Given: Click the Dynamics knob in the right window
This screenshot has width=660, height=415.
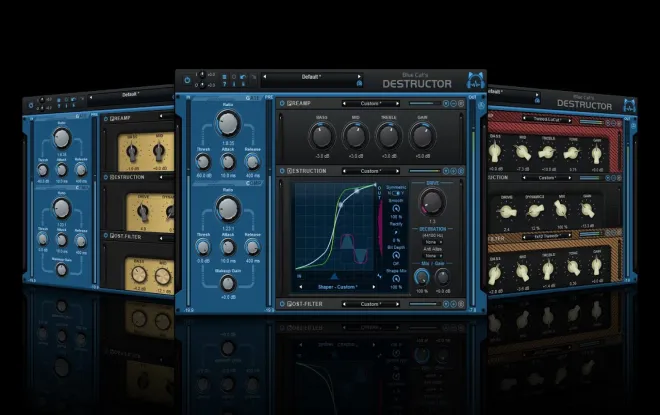Looking at the screenshot, I should tap(535, 210).
